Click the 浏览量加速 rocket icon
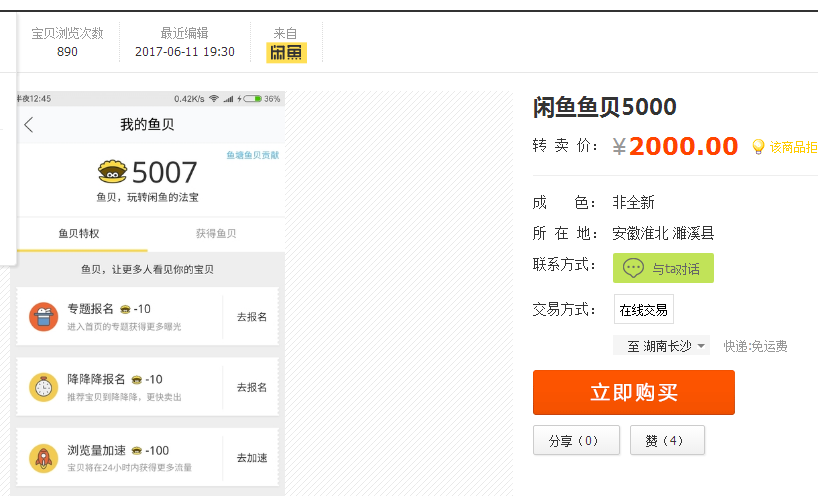 click(x=43, y=458)
